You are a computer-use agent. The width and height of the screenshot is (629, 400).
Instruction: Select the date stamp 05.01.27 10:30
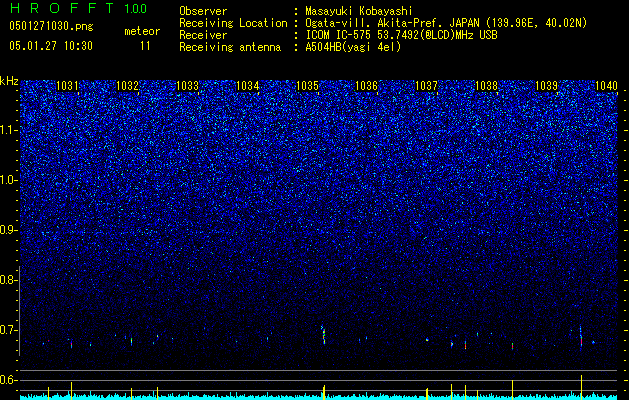click(x=51, y=46)
